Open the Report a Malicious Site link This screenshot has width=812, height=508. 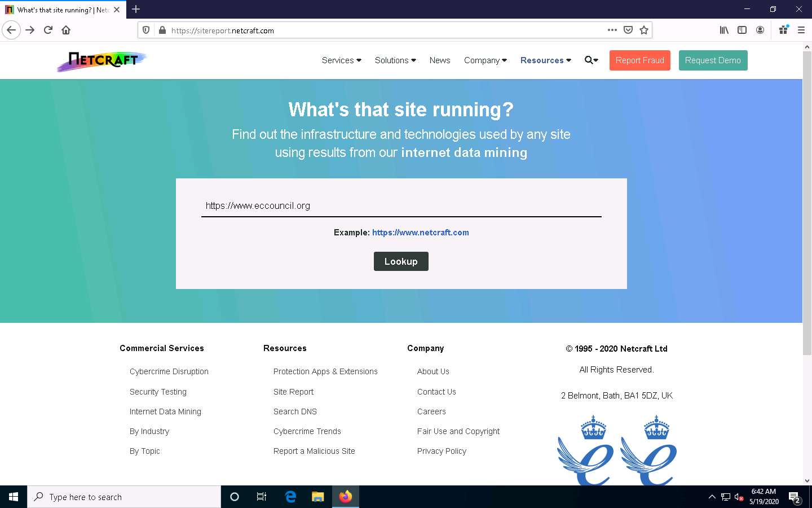pyautogui.click(x=314, y=451)
